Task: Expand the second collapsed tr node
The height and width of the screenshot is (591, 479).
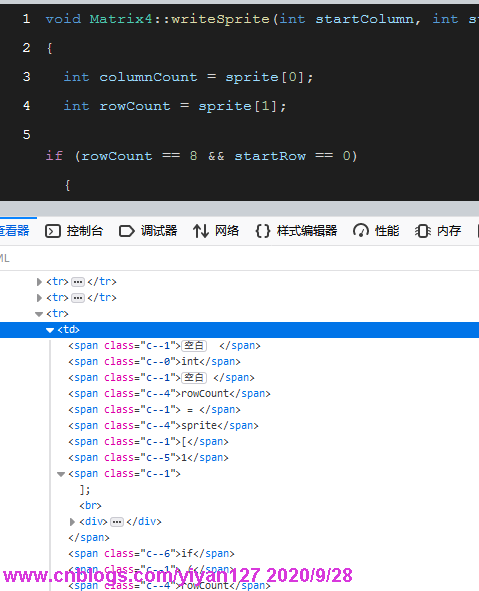Action: pyautogui.click(x=39, y=298)
